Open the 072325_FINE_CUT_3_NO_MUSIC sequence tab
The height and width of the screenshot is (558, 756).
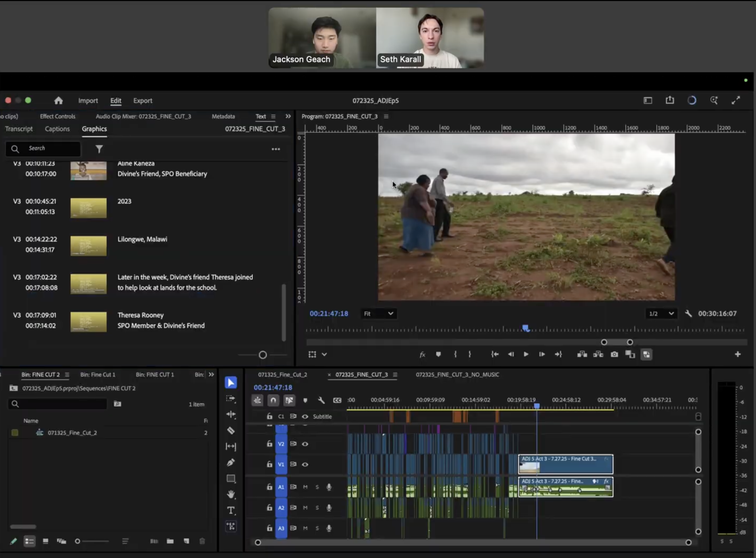tap(457, 375)
